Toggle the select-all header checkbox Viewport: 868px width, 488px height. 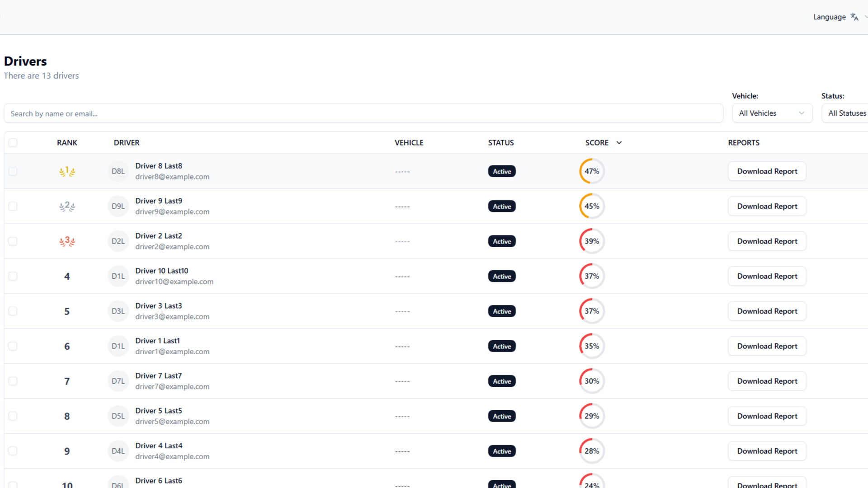13,143
